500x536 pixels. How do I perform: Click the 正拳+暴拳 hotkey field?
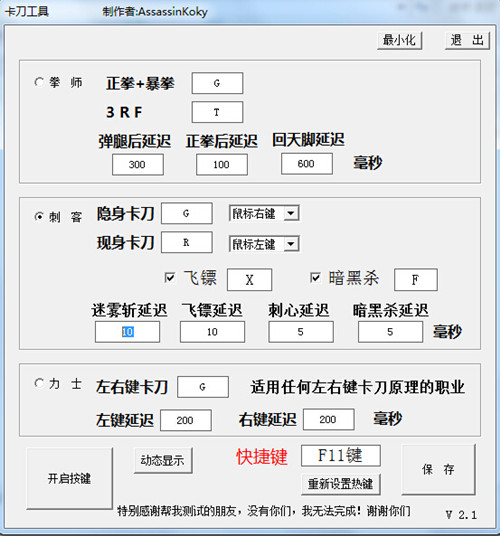tap(217, 83)
